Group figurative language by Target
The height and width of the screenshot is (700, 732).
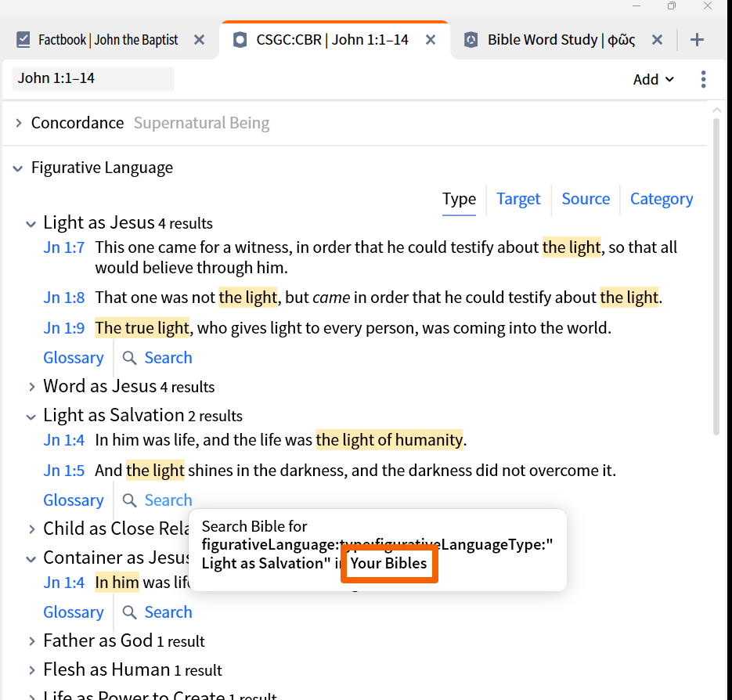pos(518,199)
